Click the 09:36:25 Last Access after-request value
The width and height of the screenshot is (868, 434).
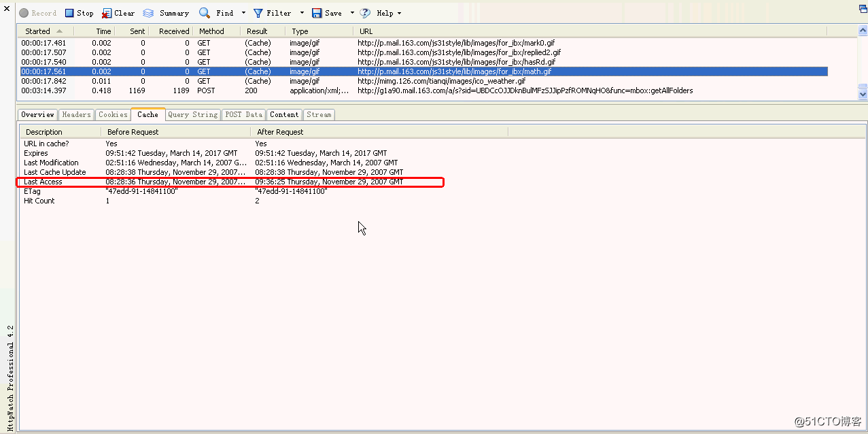329,182
